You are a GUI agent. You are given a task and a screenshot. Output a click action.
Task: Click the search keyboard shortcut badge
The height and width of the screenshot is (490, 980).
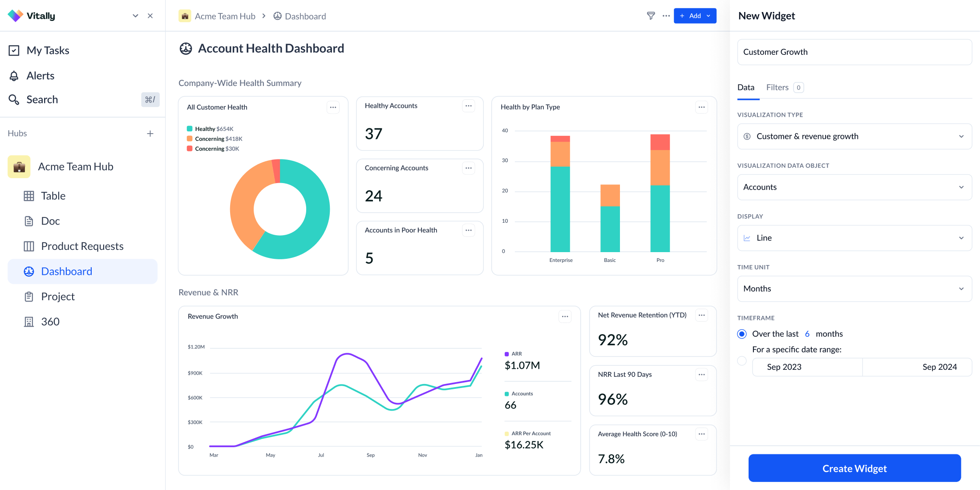point(150,99)
